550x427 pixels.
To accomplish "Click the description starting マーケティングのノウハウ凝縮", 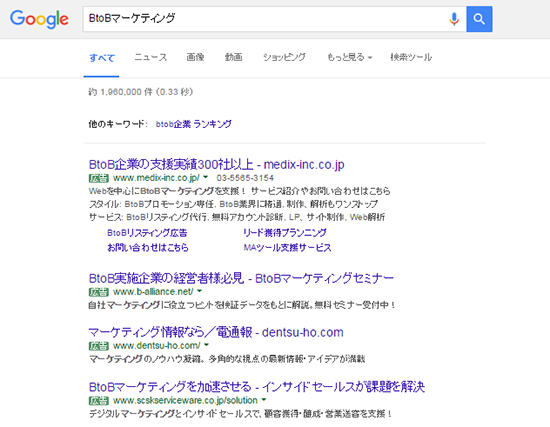I will click(227, 359).
